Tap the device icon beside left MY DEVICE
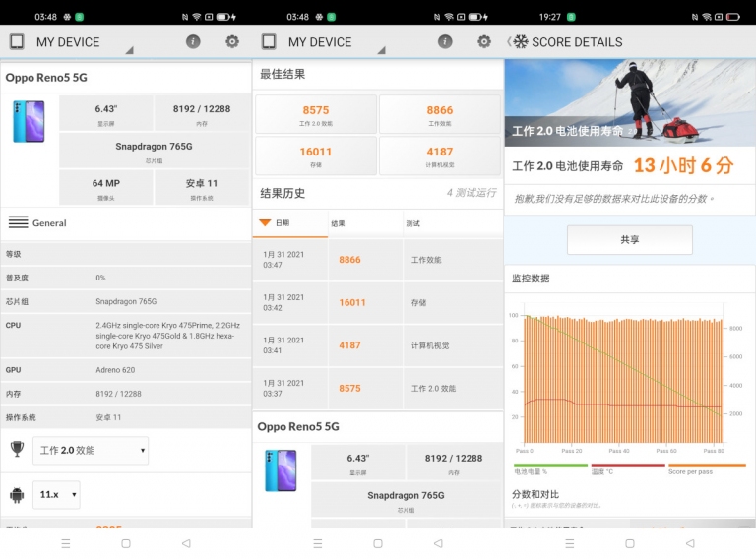 (17, 42)
